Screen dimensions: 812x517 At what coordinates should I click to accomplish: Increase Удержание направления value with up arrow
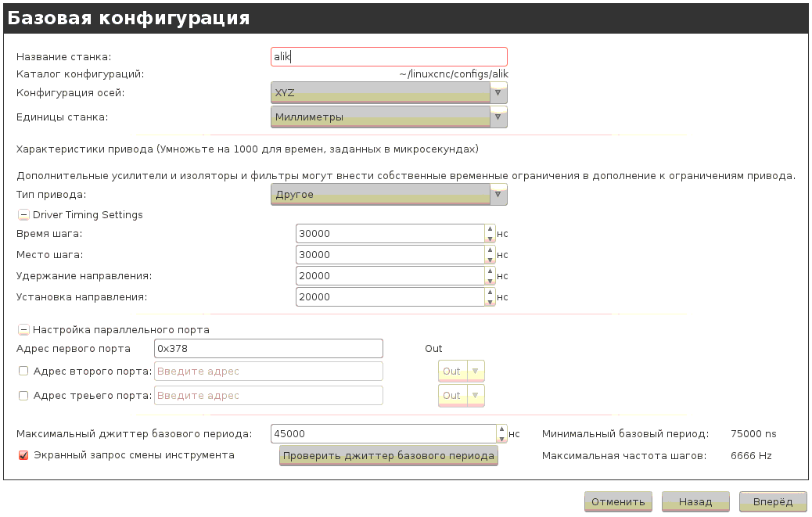click(x=490, y=271)
